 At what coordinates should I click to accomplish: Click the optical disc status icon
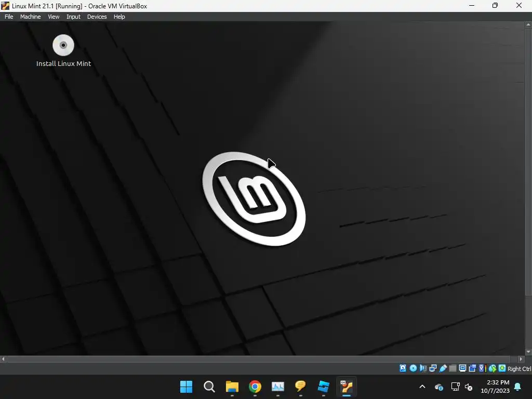coord(413,368)
